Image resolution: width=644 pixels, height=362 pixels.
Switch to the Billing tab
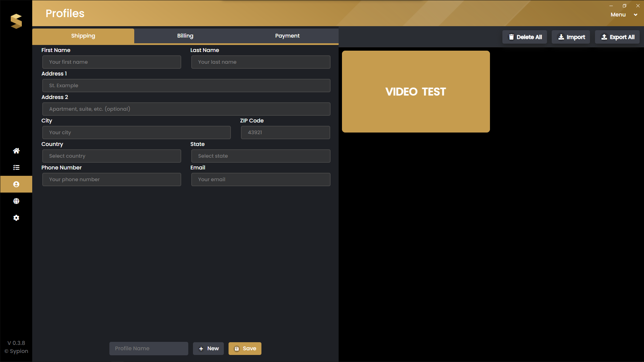(x=185, y=36)
